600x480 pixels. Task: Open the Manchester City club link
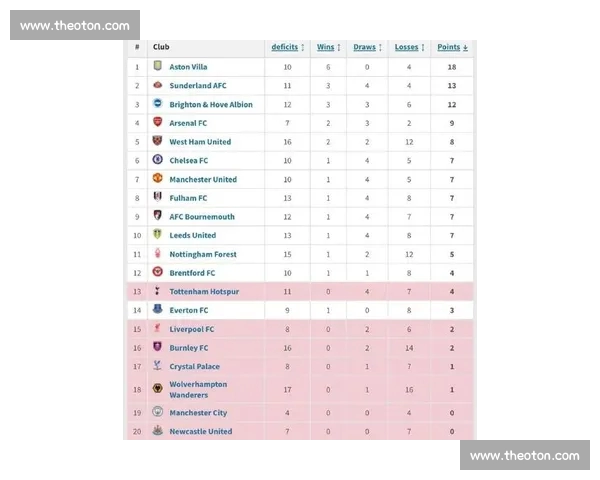pyautogui.click(x=198, y=412)
